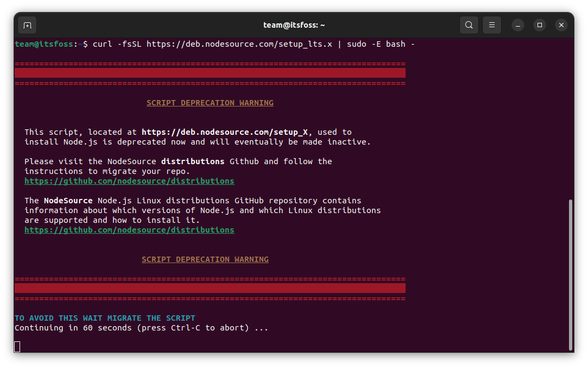The width and height of the screenshot is (588, 368).
Task: Click the green team@itsfoss shell prompt
Action: point(43,44)
